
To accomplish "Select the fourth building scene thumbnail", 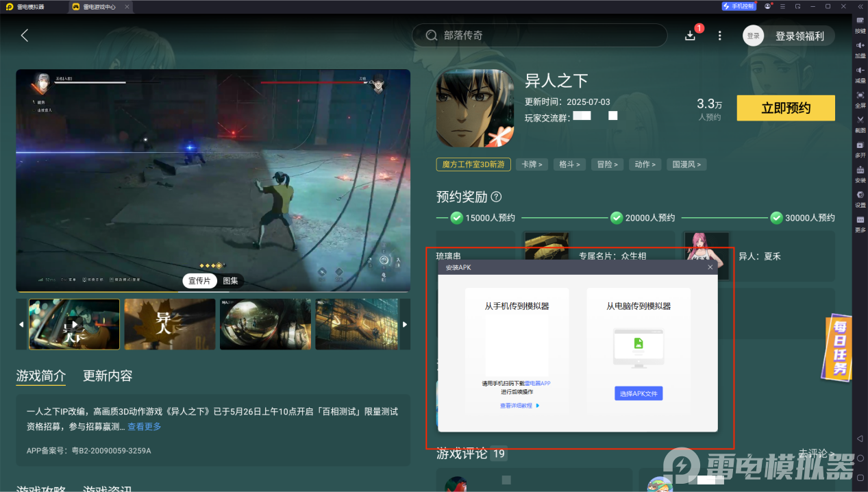I will [358, 324].
